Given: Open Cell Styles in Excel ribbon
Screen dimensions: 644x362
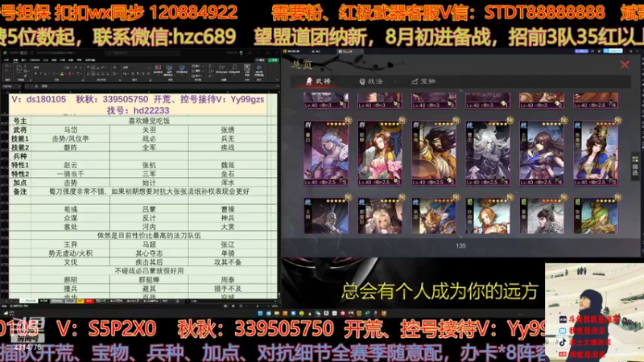Looking at the screenshot, I should 182,70.
